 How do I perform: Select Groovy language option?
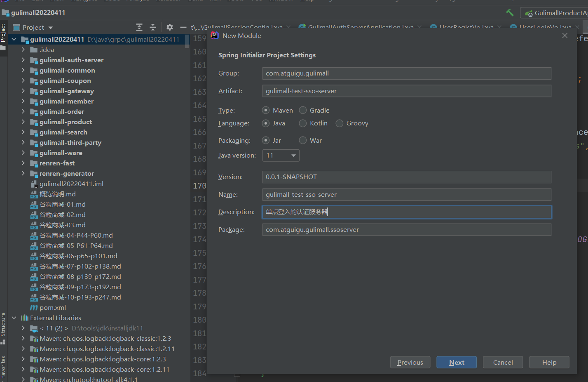(x=340, y=123)
